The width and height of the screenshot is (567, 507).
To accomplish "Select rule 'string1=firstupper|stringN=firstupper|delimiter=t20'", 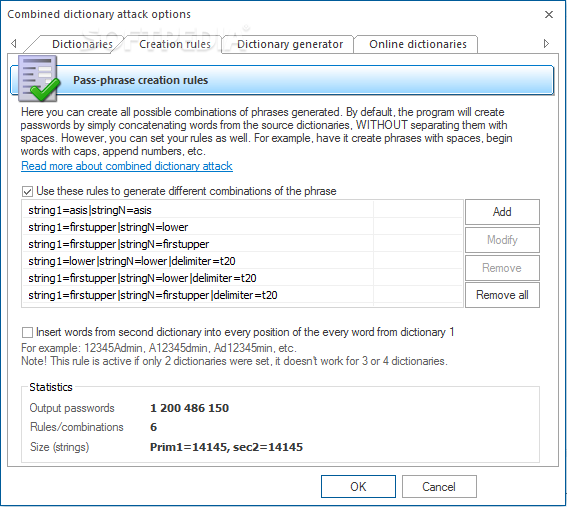I will 242,295.
